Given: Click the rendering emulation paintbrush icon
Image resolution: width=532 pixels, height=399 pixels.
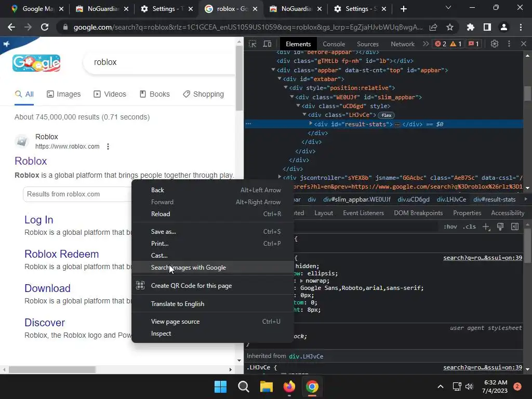Looking at the screenshot, I should point(500,227).
